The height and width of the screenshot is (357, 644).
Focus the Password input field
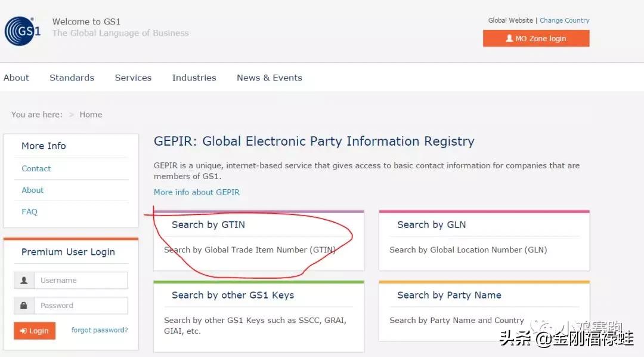pyautogui.click(x=80, y=306)
